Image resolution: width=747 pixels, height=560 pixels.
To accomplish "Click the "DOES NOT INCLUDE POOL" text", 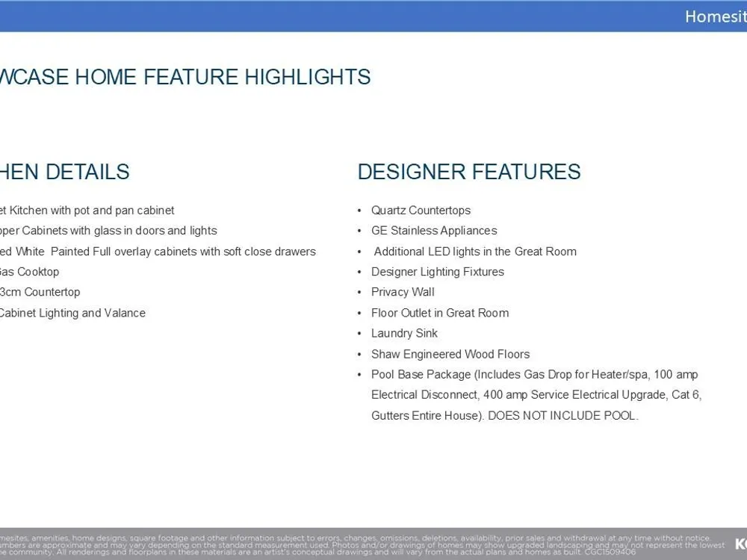I will coord(561,416).
